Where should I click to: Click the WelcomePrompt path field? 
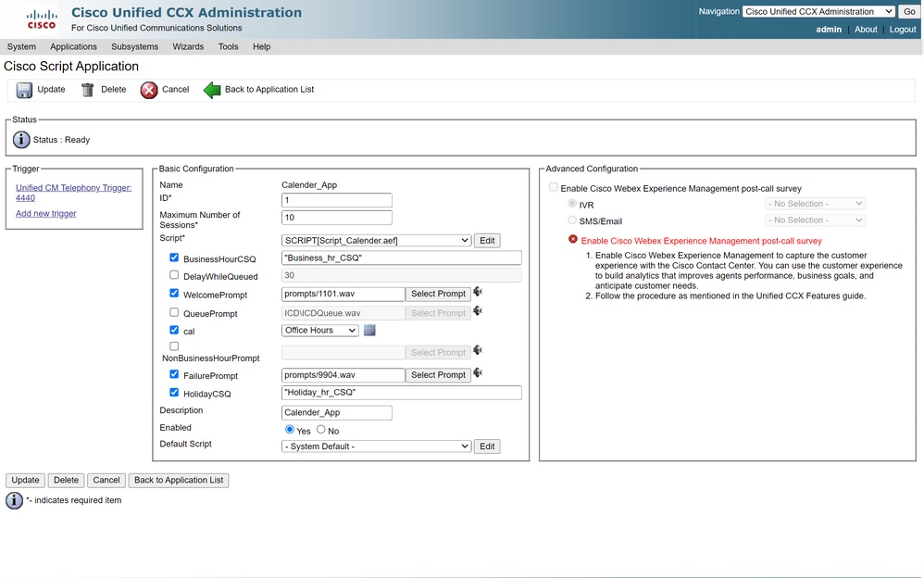click(x=343, y=294)
